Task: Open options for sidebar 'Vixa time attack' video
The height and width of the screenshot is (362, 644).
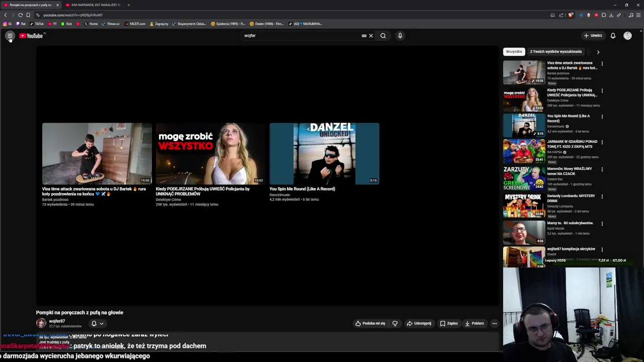Action: click(x=602, y=64)
